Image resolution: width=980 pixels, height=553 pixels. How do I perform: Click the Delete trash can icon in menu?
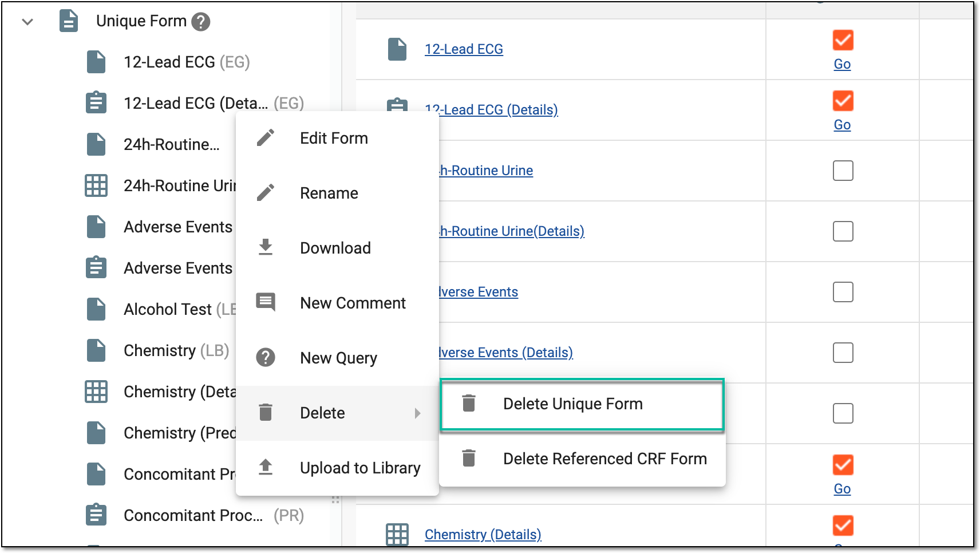point(266,412)
